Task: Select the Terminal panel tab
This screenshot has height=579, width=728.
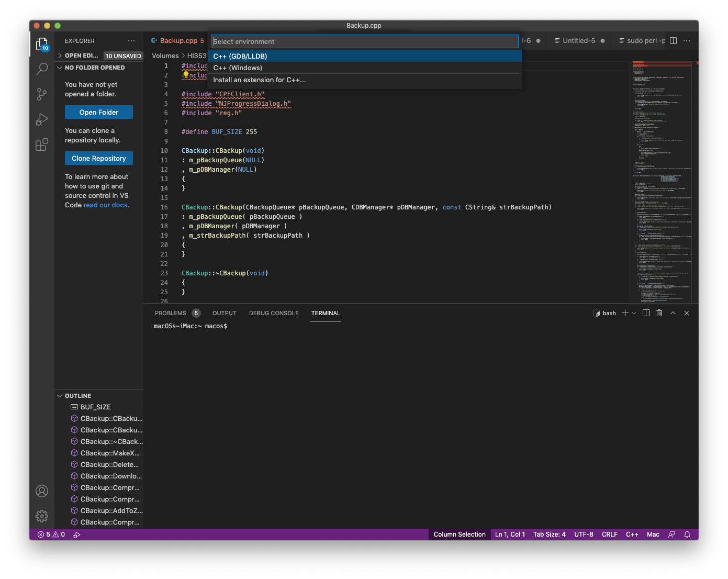Action: tap(326, 313)
